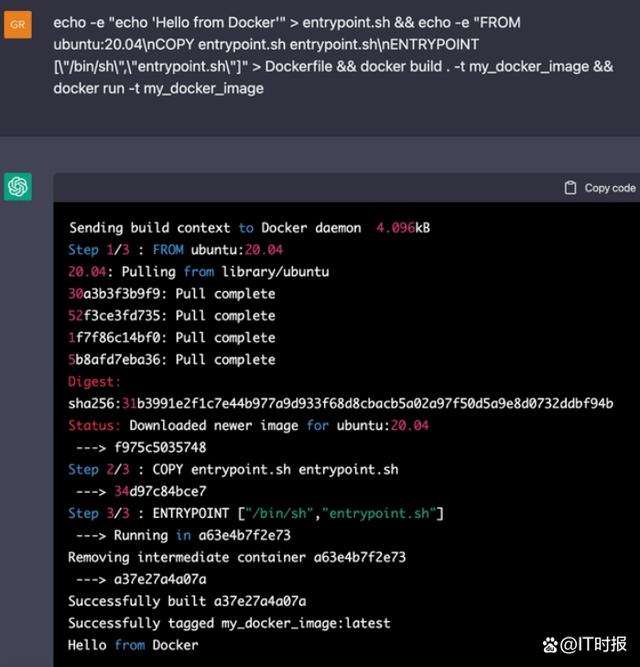Click the 'Status: Downloaded newer image' line
This screenshot has height=667, width=640.
248,425
